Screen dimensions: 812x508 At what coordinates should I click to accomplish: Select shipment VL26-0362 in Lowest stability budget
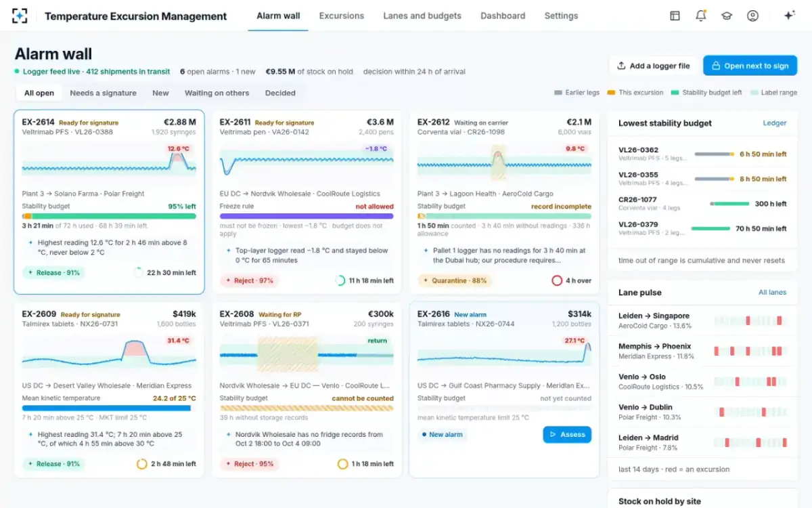pos(702,154)
